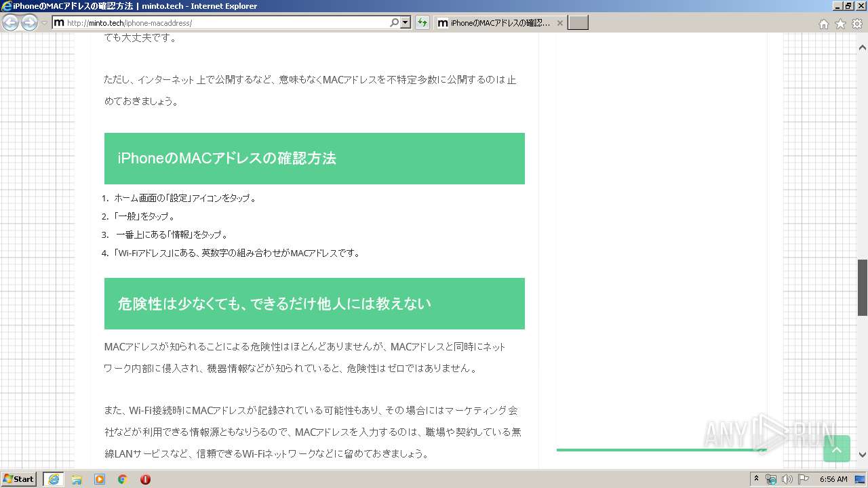This screenshot has width=868, height=488.
Task: Click paragraph starting ただし、インターネット上で公開
Action: [x=310, y=90]
